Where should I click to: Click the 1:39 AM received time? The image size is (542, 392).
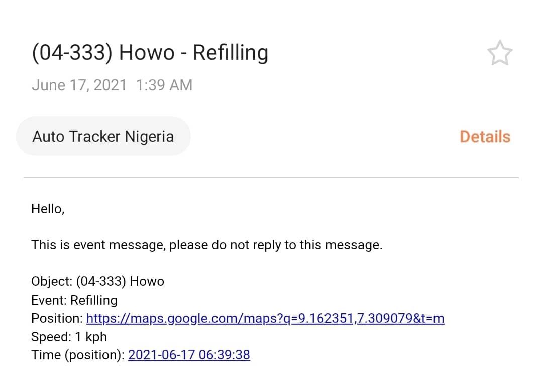(164, 85)
